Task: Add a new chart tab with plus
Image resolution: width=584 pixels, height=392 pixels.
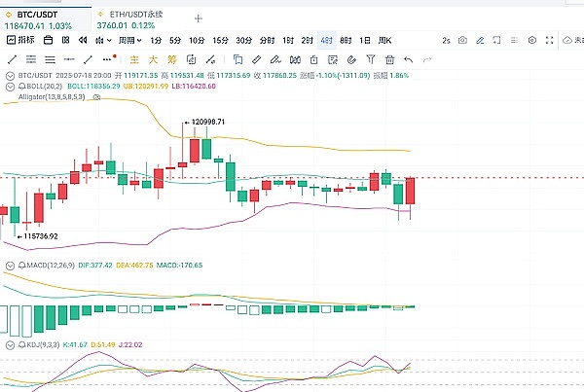Action: (199, 18)
